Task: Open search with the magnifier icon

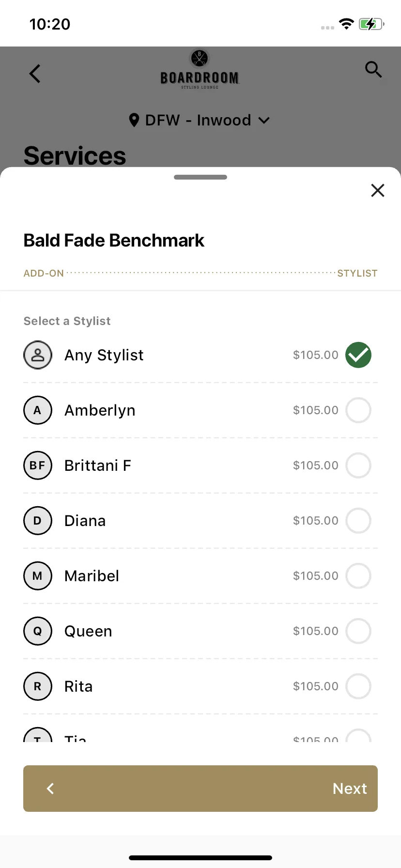Action: click(373, 69)
